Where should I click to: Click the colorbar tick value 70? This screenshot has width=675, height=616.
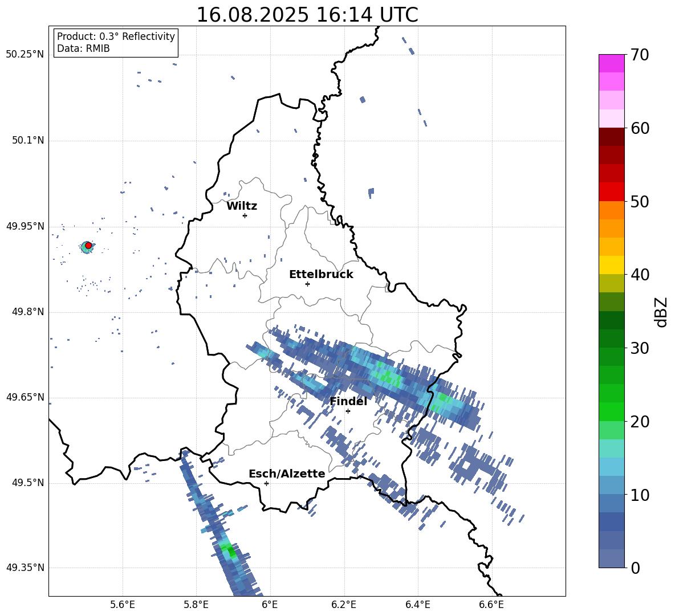coord(640,55)
